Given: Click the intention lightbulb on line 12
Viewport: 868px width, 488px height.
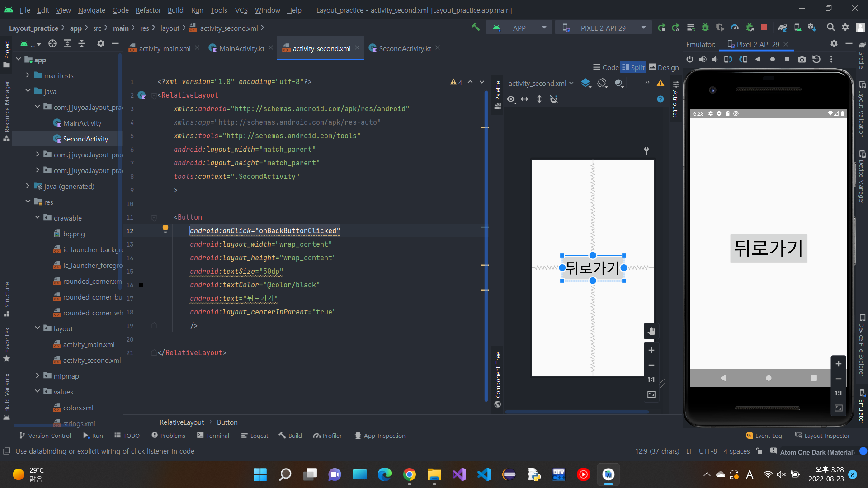Looking at the screenshot, I should [165, 229].
